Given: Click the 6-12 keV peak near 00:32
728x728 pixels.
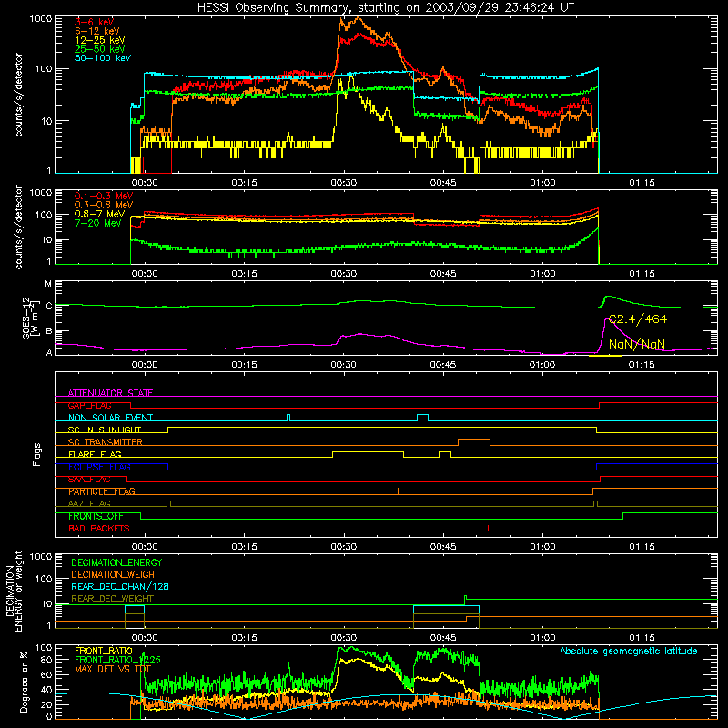Looking at the screenshot, I should coord(357,18).
